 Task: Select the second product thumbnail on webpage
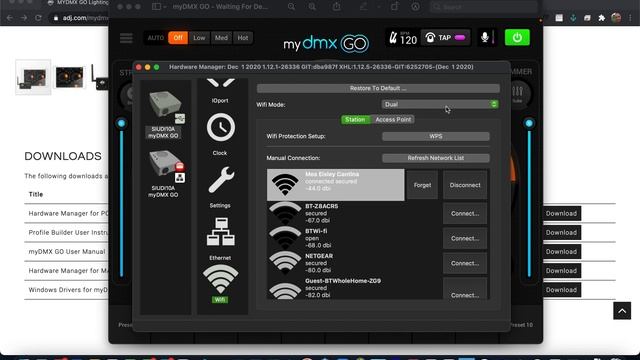pos(69,77)
